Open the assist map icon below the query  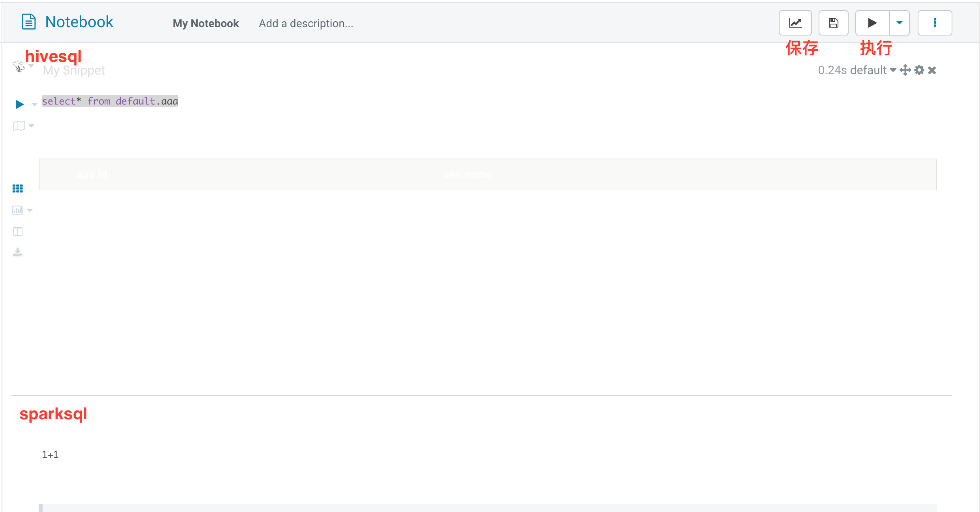(x=19, y=125)
